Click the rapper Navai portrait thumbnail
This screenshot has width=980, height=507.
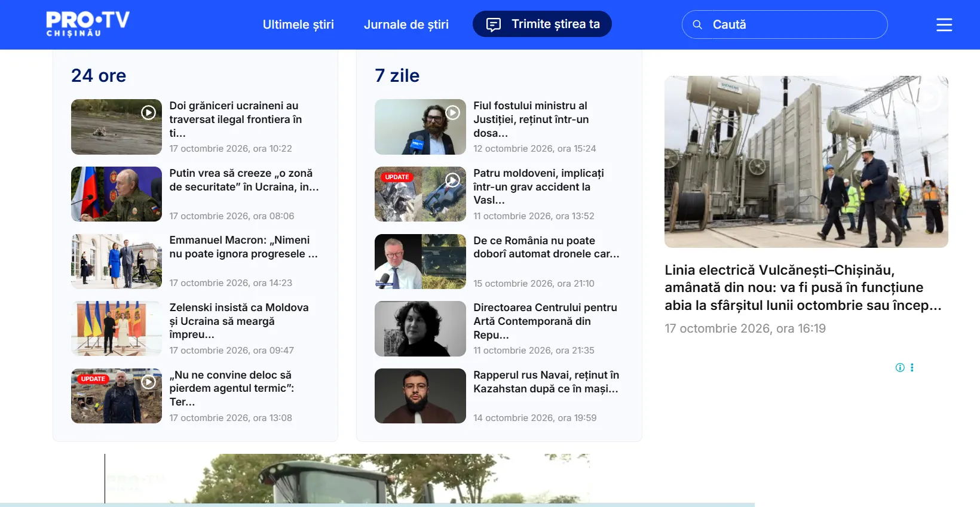coord(420,396)
